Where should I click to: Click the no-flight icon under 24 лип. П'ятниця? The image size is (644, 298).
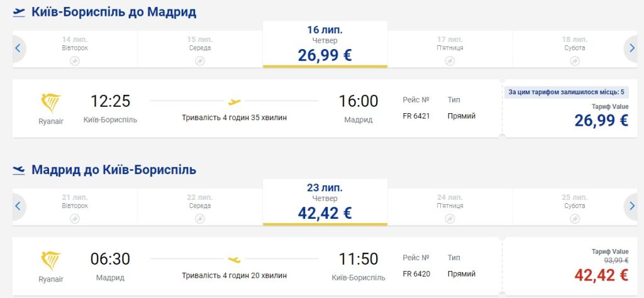point(450,218)
